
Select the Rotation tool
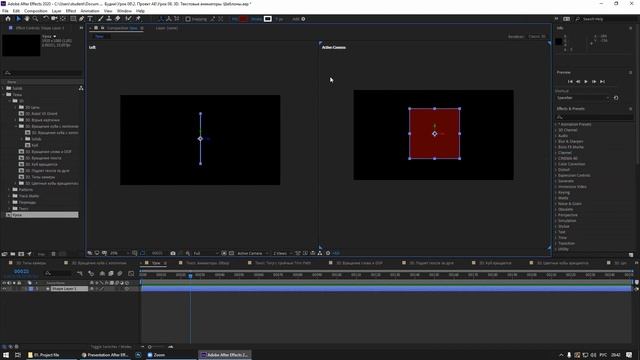click(46, 19)
